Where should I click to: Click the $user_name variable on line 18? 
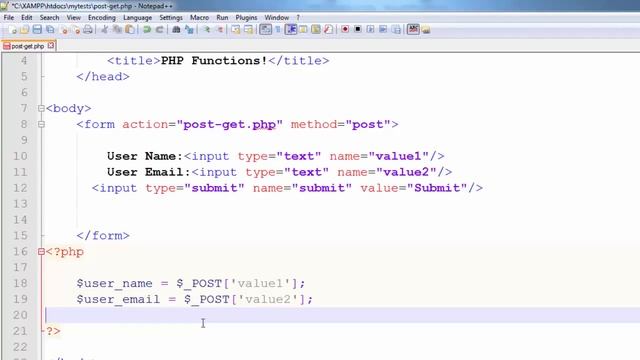coord(114,284)
